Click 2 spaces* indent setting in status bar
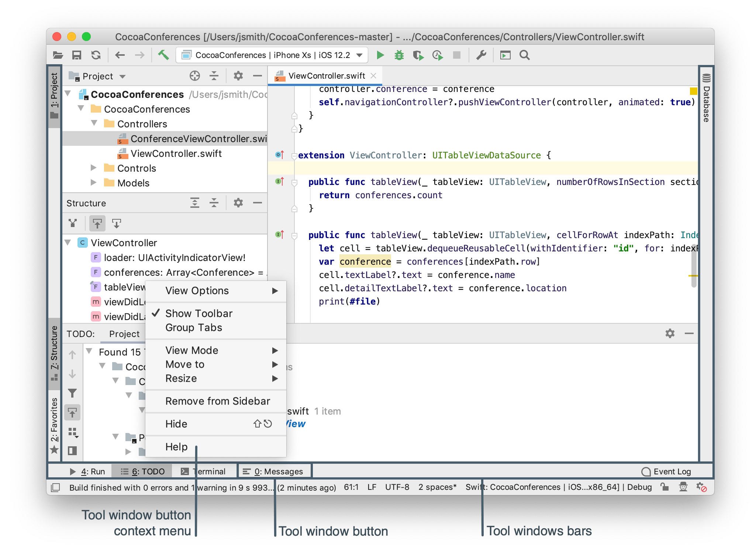This screenshot has width=756, height=560. pos(437,487)
